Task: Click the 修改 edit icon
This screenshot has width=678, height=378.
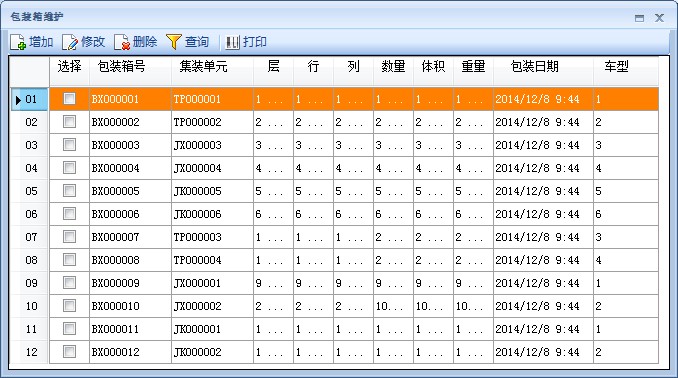Action: coord(70,42)
